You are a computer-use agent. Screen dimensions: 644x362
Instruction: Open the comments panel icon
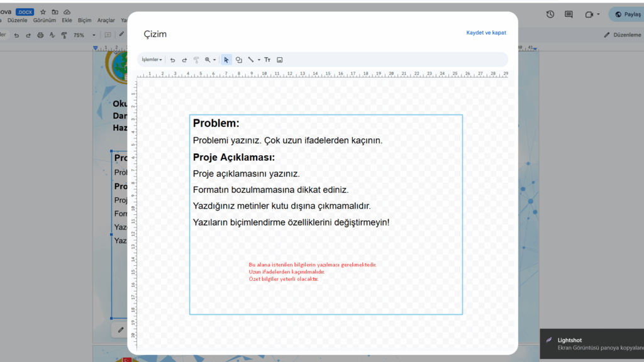tap(569, 14)
